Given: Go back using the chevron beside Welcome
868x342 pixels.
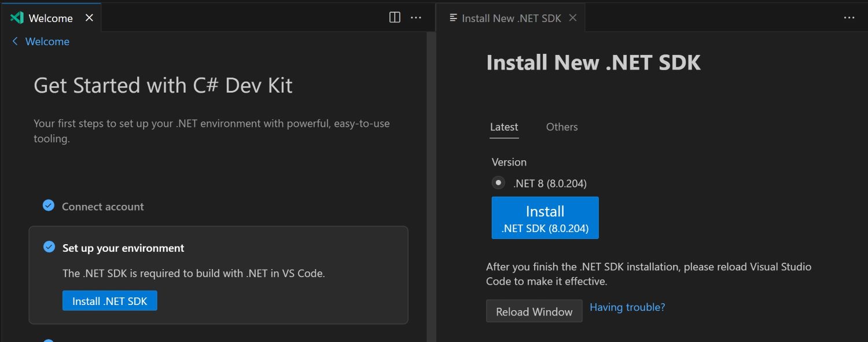Looking at the screenshot, I should click(x=15, y=42).
